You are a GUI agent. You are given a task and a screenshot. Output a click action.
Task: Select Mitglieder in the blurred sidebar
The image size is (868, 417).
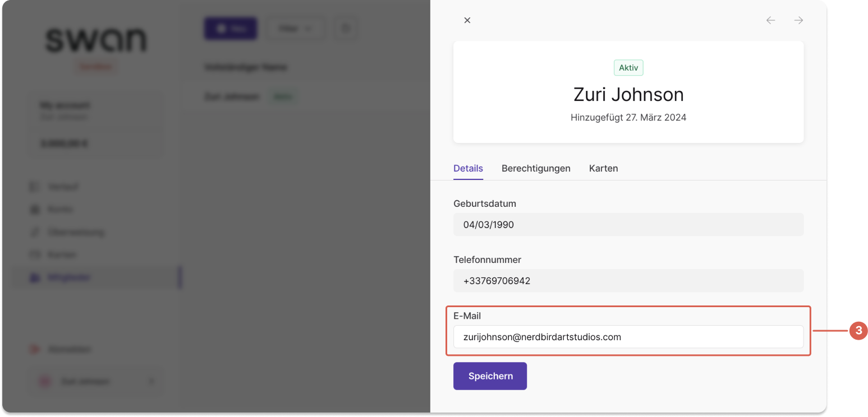coord(96,277)
